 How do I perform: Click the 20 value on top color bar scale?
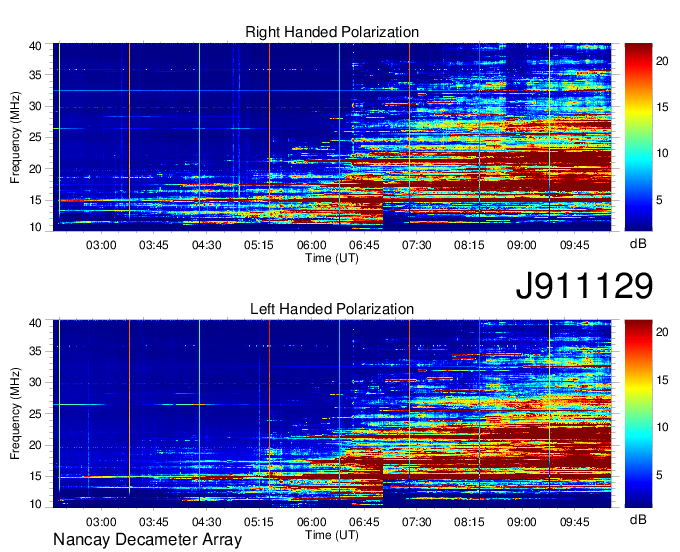[662, 61]
